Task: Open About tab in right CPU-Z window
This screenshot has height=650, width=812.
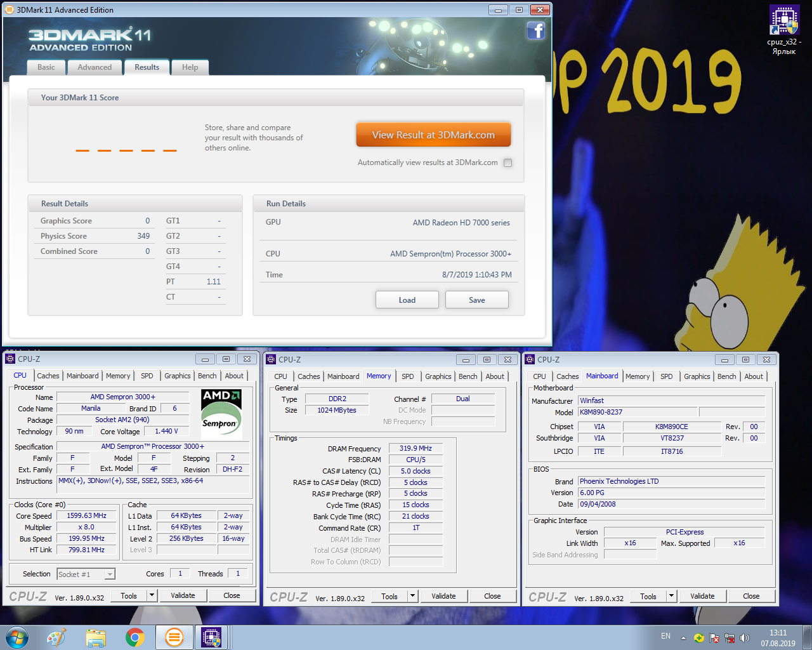Action: pyautogui.click(x=754, y=376)
